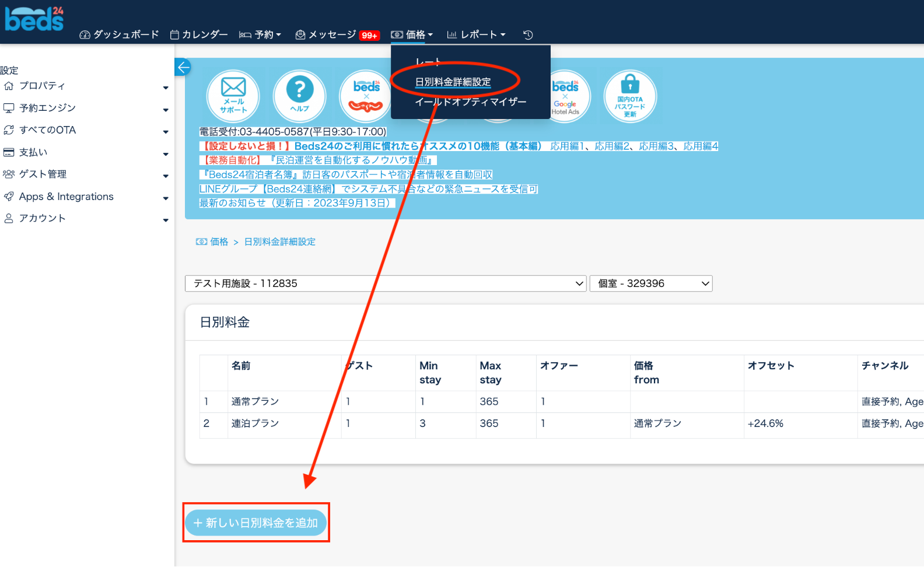Collapse sidebar with the blue arrow button
This screenshot has height=567, width=924.
pyautogui.click(x=183, y=67)
